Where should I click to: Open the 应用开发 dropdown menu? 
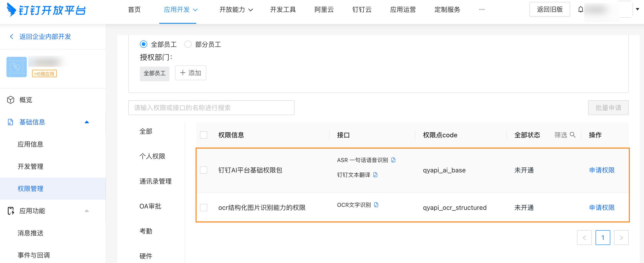coord(181,9)
